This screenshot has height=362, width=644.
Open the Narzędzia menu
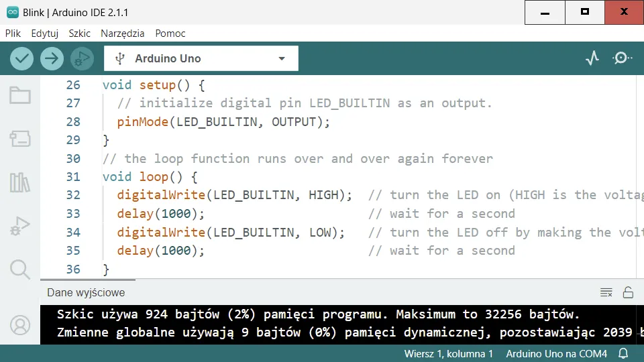point(122,34)
